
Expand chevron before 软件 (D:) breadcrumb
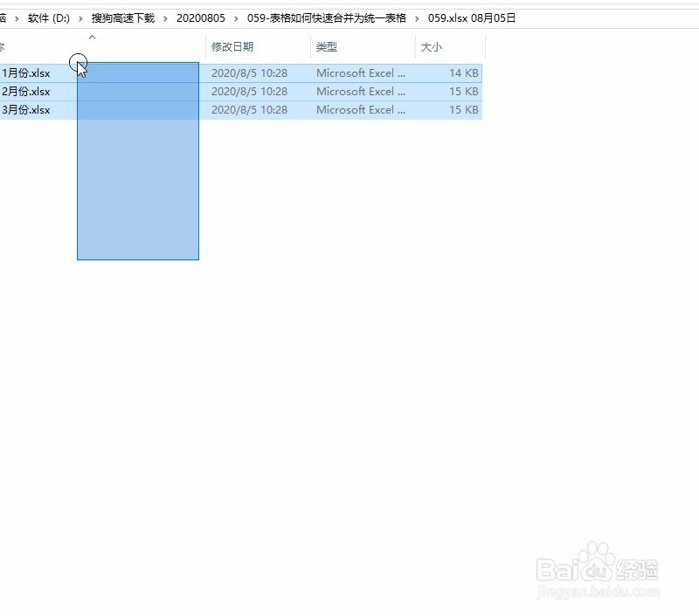click(17, 18)
